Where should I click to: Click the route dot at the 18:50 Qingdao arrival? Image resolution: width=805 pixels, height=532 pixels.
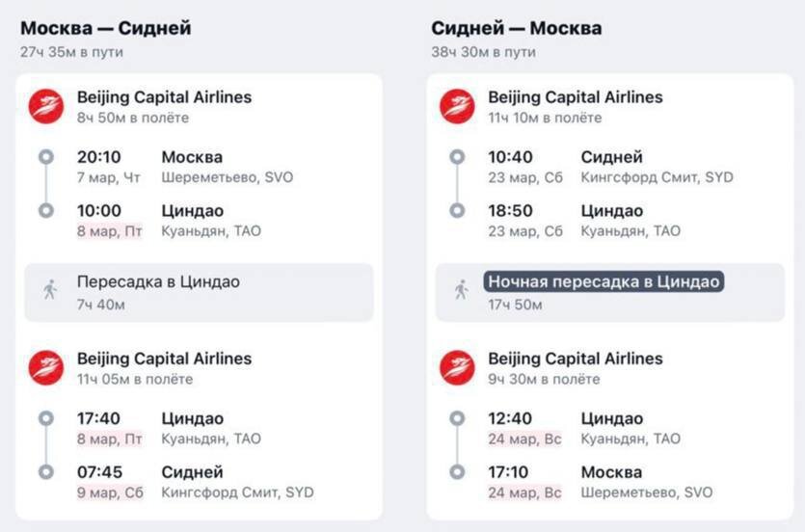tap(457, 210)
